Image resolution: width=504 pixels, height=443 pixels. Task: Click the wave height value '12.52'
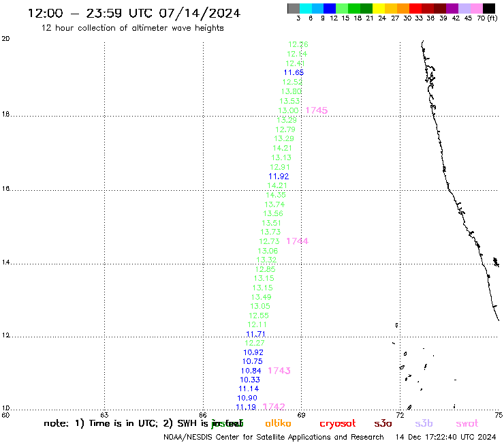click(x=292, y=82)
